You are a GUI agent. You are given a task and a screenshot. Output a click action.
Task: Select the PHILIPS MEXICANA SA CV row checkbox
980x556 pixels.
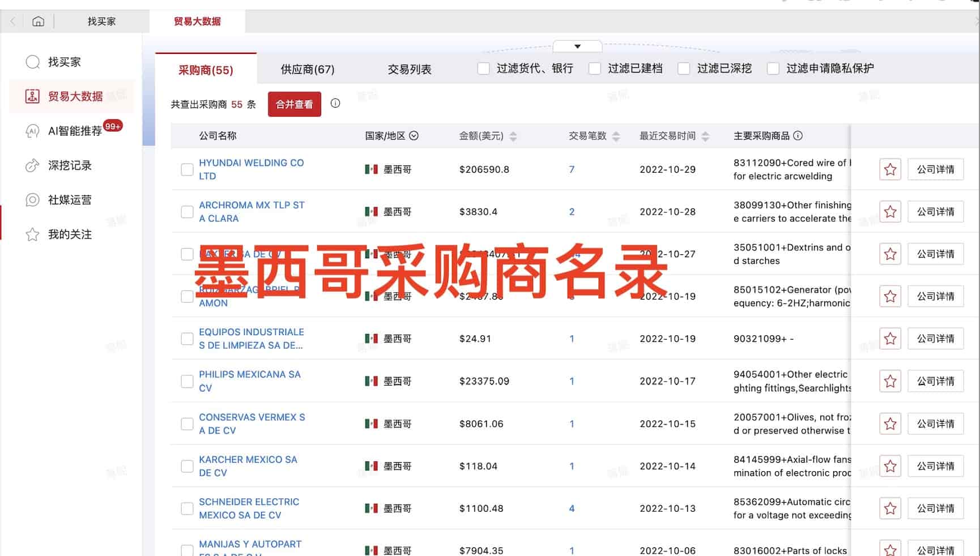[187, 381]
